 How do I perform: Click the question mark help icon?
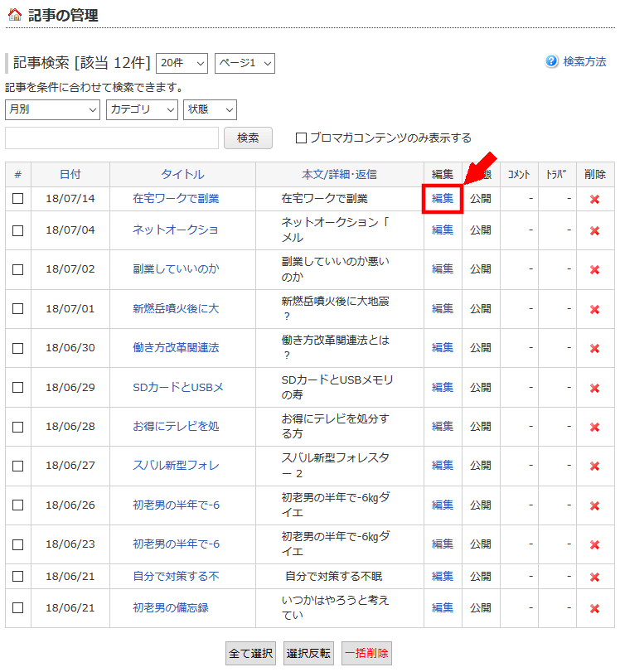(551, 61)
